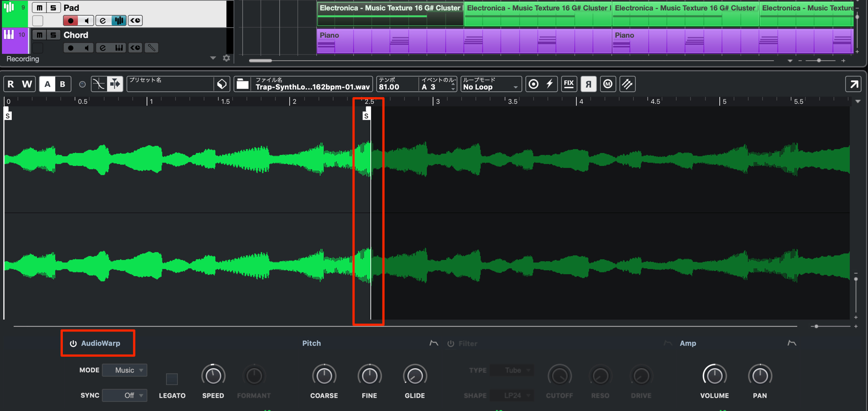This screenshot has width=868, height=411.
Task: Expand the Recording preset dropdown arrow
Action: tap(213, 58)
